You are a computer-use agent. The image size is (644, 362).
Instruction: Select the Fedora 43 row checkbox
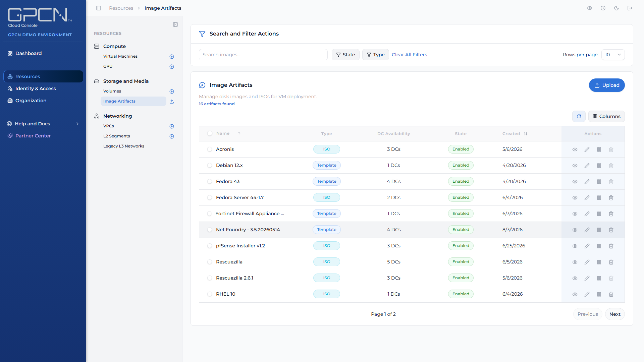pyautogui.click(x=210, y=182)
